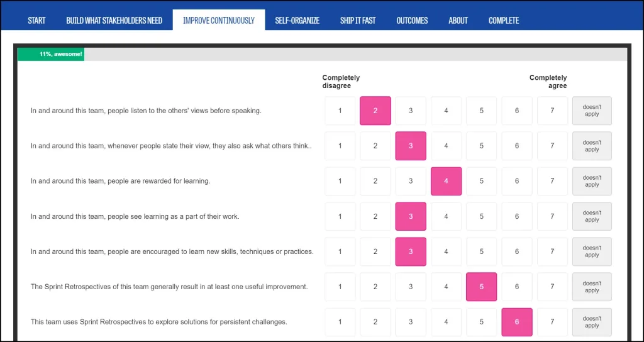
Task: Open the START tab
Action: click(x=36, y=21)
